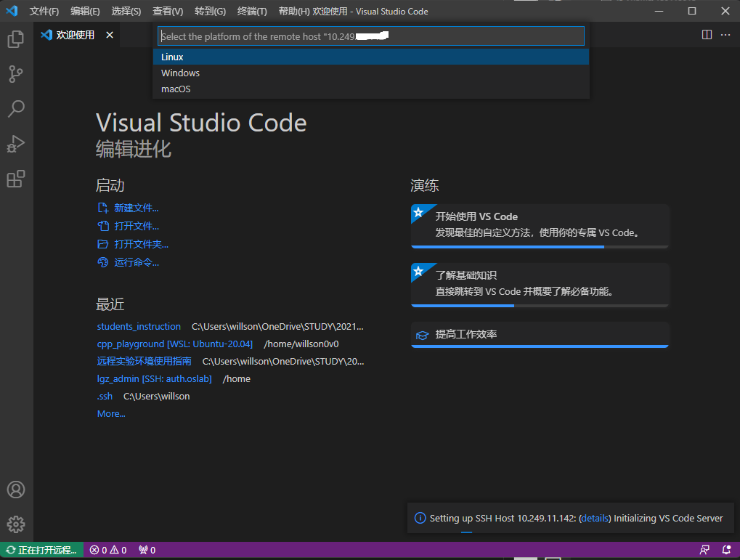
Task: Open the editor more actions menu
Action: 725,35
